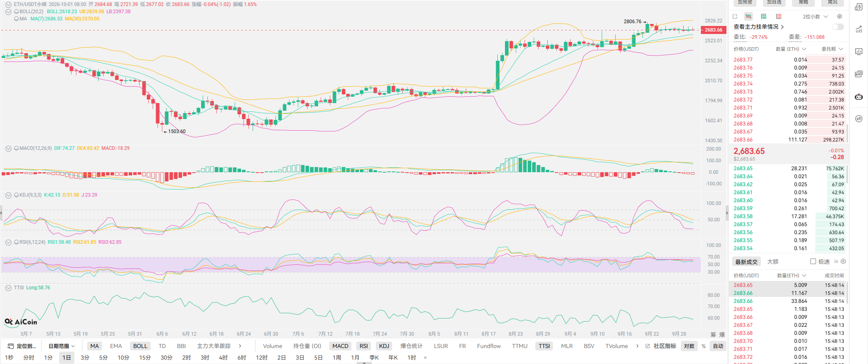
Task: Show only buy orders (green list icon)
Action: [x=764, y=16]
